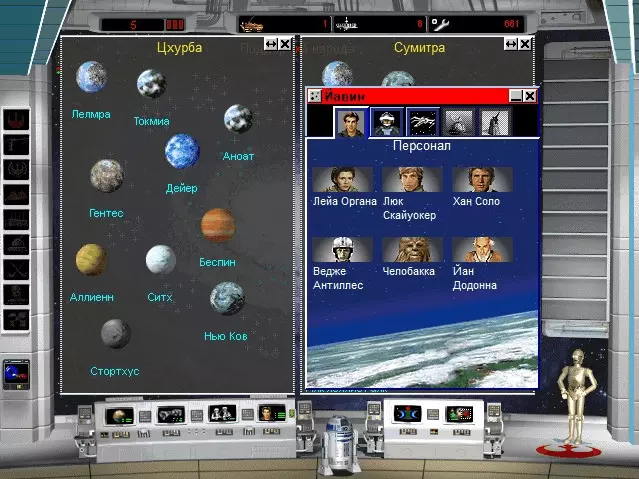The image size is (639, 479).
Task: Pick Wedge Antilles' pilot portrait
Action: 342,249
